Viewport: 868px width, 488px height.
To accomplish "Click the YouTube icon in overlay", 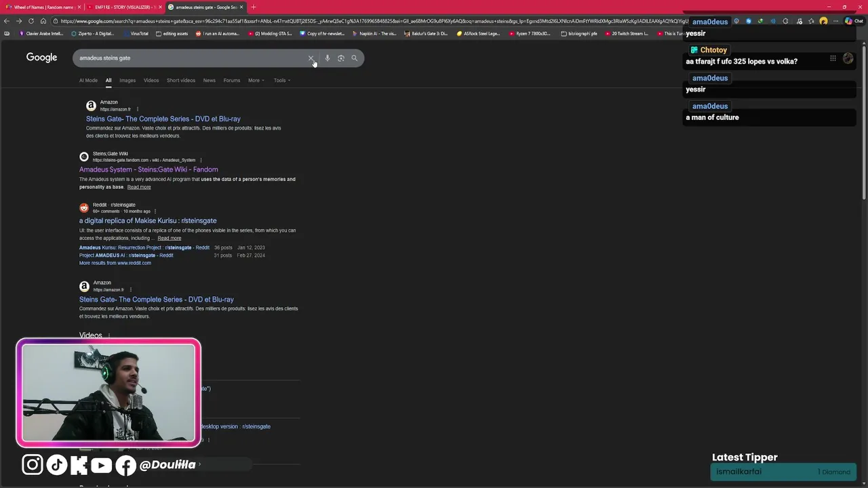I will coord(101,465).
